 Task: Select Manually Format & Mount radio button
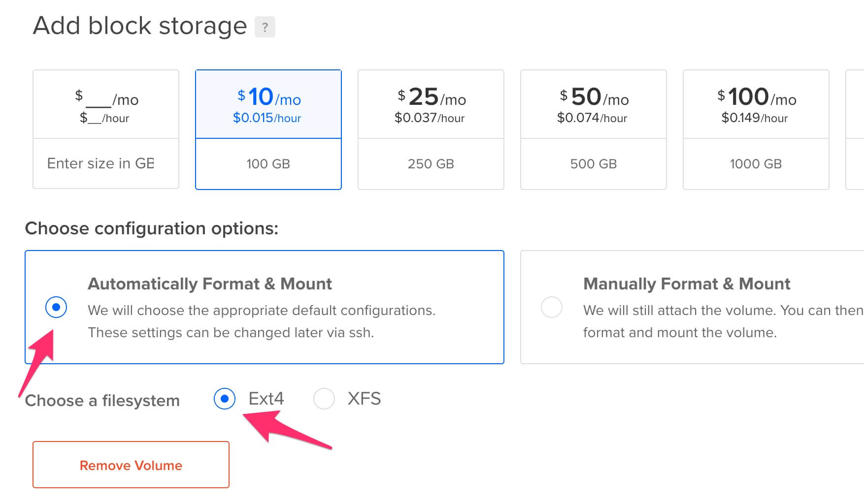(x=551, y=307)
